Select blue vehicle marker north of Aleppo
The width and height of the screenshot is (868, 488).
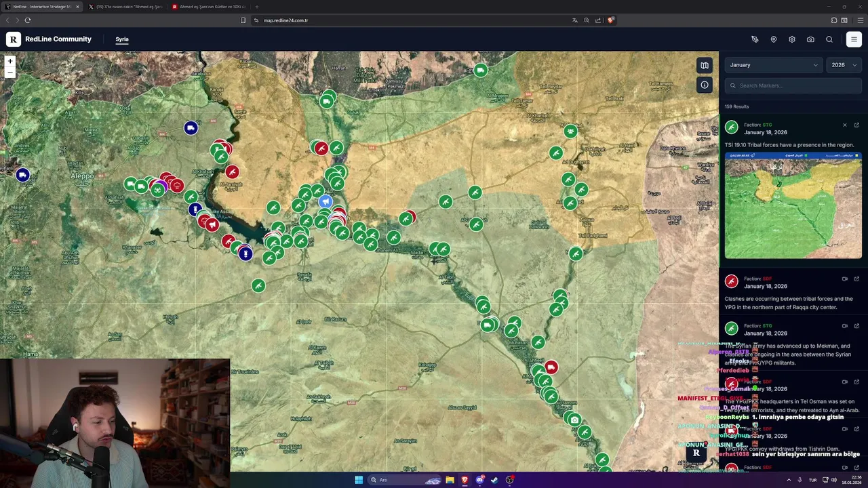tap(191, 128)
